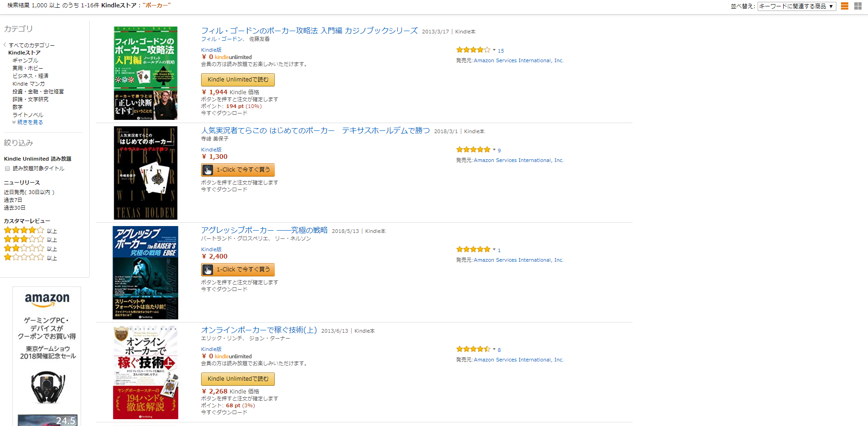
Task: Click 1-Click で今すぐ買う for ¥2,400 book
Action: (x=243, y=270)
